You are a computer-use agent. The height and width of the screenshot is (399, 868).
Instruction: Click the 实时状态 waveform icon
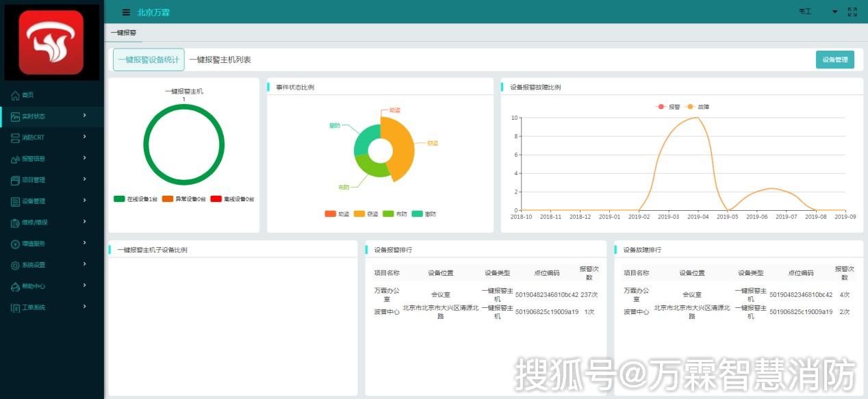pos(15,116)
